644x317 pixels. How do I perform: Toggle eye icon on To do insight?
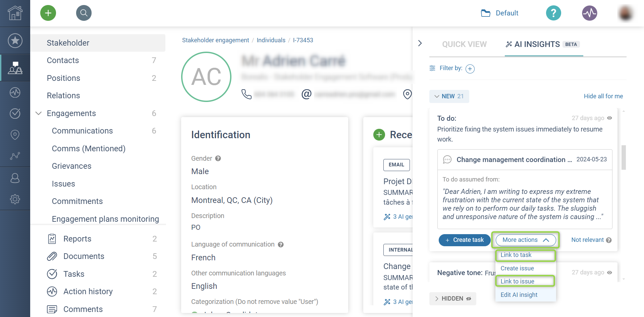[610, 118]
